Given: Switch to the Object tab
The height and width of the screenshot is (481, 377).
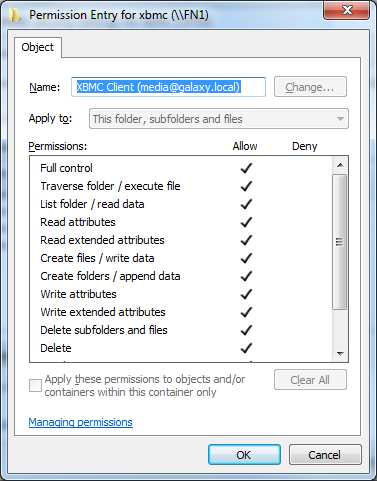Looking at the screenshot, I should [38, 47].
